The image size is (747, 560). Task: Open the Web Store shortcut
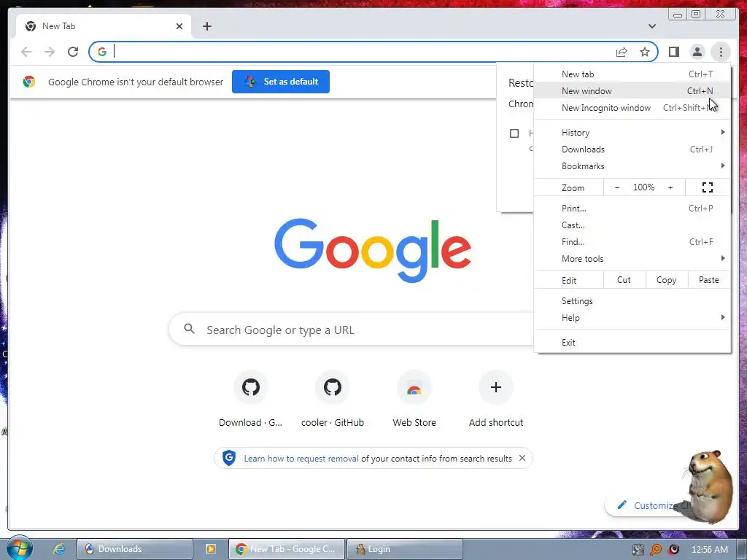pyautogui.click(x=414, y=399)
